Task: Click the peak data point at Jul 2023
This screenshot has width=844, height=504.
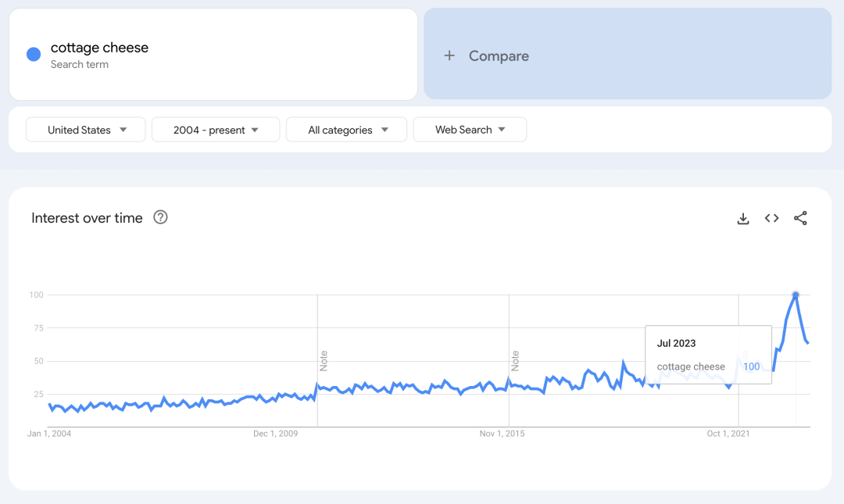Action: (x=796, y=295)
